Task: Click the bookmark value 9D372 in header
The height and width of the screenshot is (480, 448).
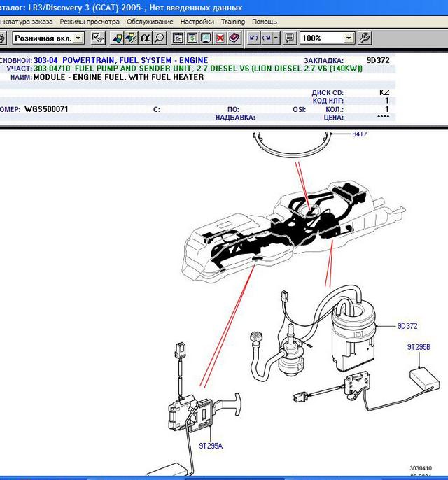Action: click(x=378, y=60)
